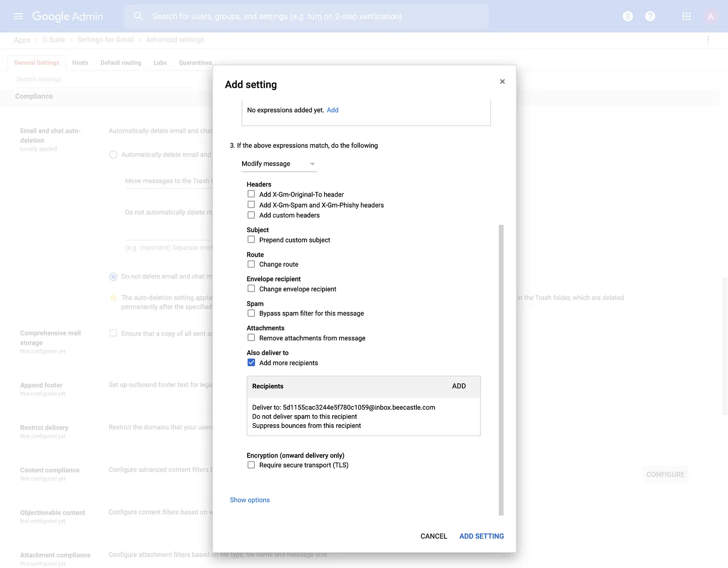Select Do not delete email radio button
The height and width of the screenshot is (568, 728).
pos(113,277)
